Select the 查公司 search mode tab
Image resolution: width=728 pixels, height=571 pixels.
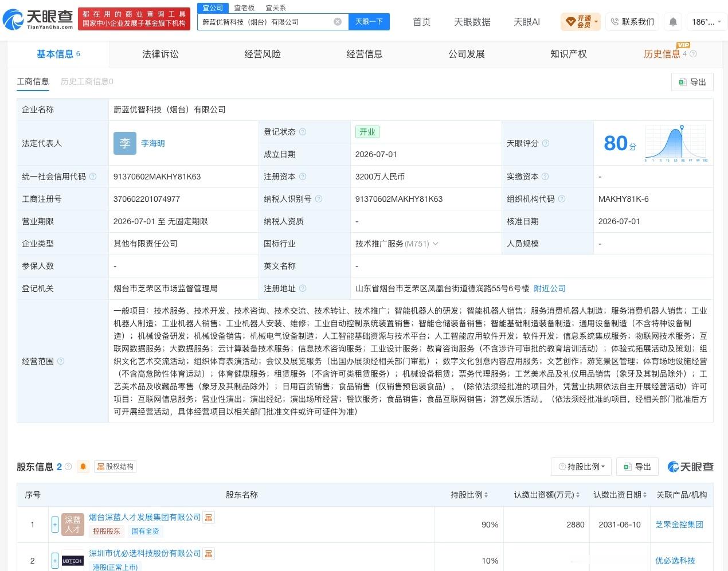213,7
